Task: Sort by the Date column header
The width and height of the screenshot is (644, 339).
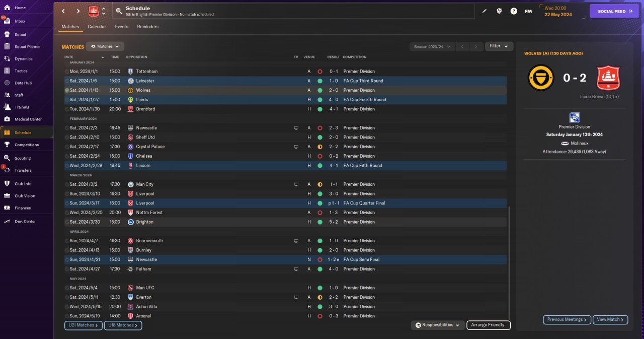Action: click(x=69, y=57)
